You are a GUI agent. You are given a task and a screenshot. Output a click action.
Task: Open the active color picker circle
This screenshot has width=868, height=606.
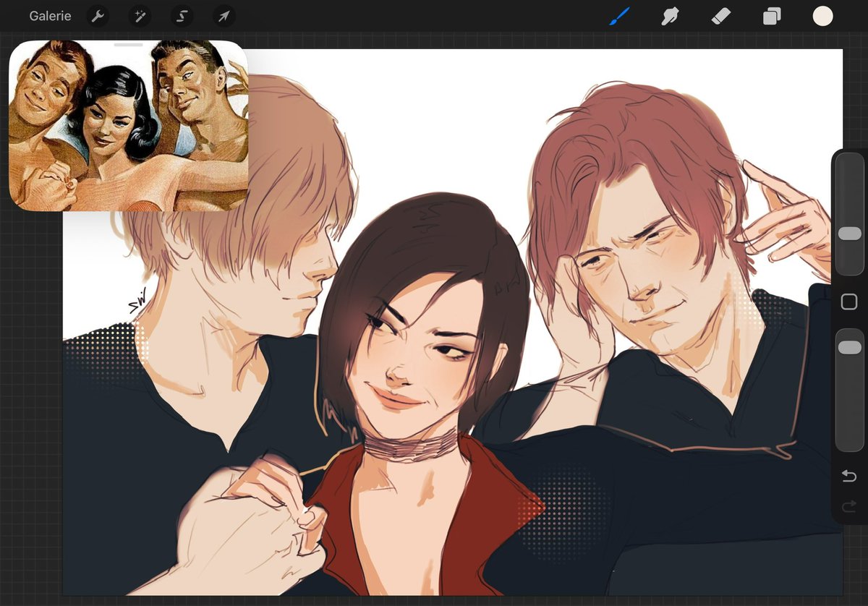tap(823, 16)
